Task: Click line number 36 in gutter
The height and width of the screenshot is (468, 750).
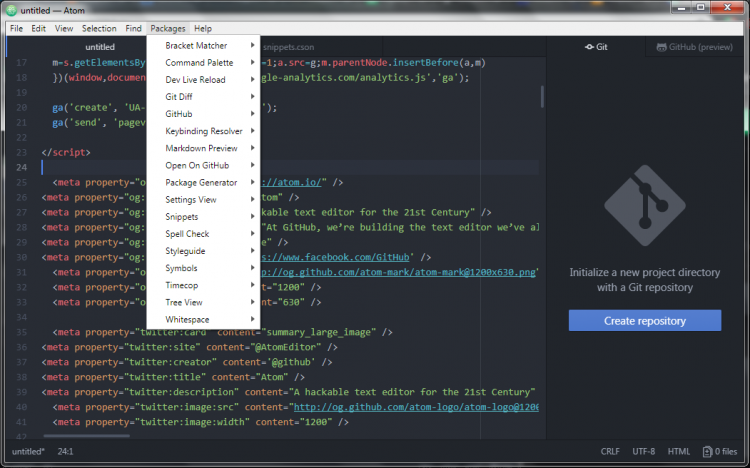Action: (22, 347)
